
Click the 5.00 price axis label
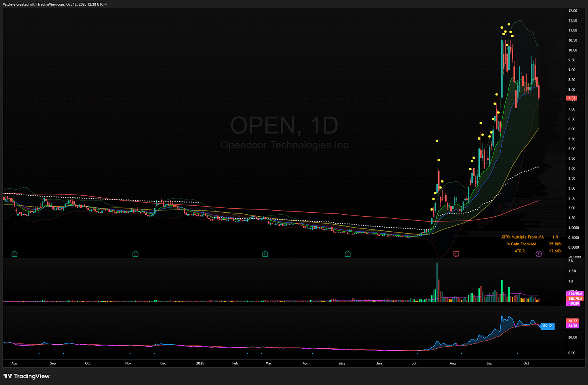(x=572, y=149)
